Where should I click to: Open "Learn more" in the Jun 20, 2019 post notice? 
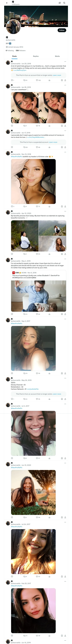(57, 75)
